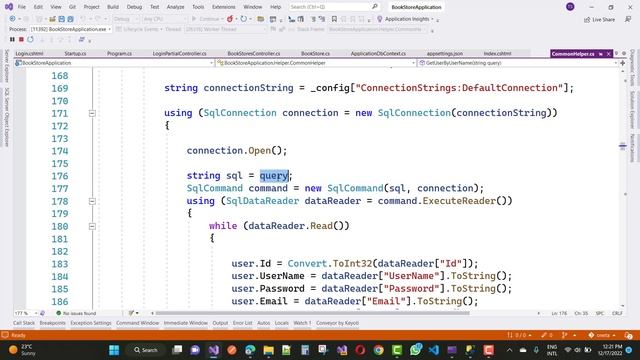Open Chrome from the taskbar
Viewport: 640px width, 360px height.
[378, 350]
